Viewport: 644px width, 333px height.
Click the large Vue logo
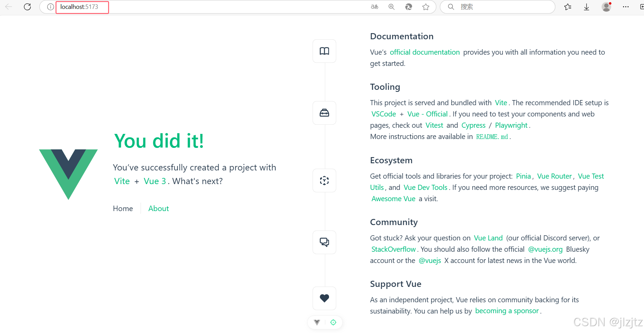[x=68, y=174]
